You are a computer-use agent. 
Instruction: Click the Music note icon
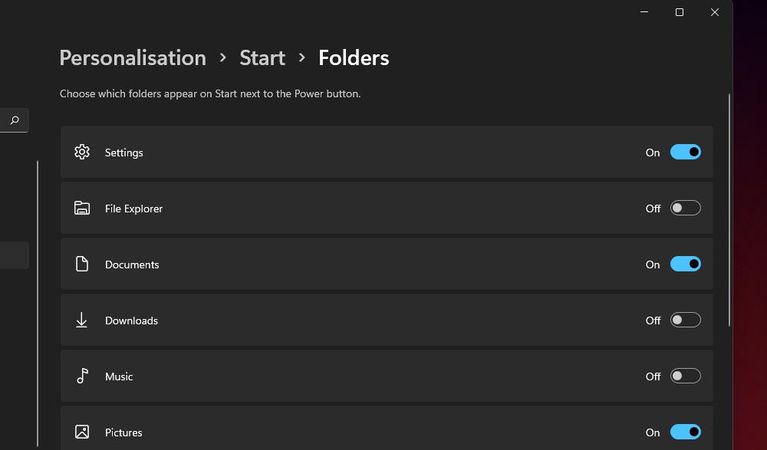[x=82, y=376]
